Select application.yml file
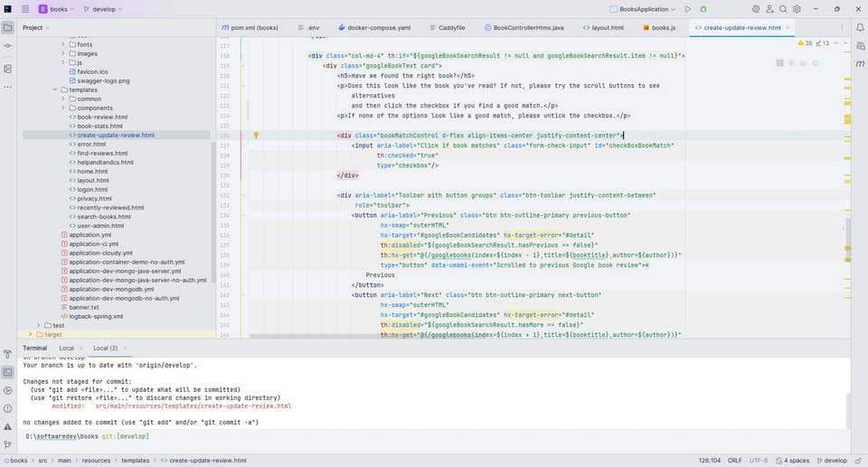The height and width of the screenshot is (467, 868). tap(87, 235)
